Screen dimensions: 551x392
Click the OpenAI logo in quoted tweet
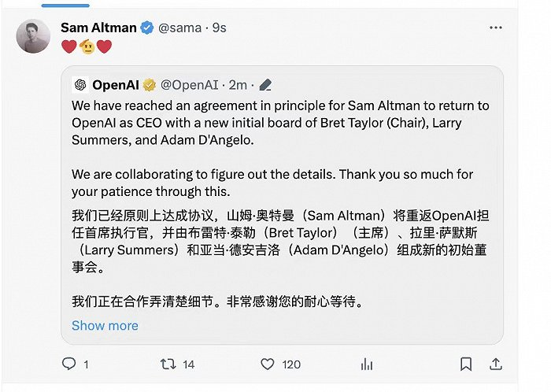pos(80,84)
